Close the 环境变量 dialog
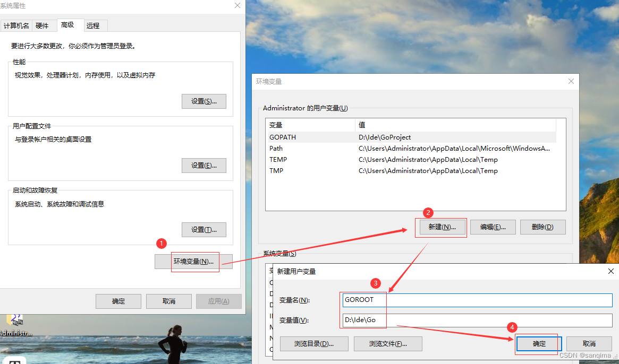Screen dimensions: 619x364 (x=571, y=81)
